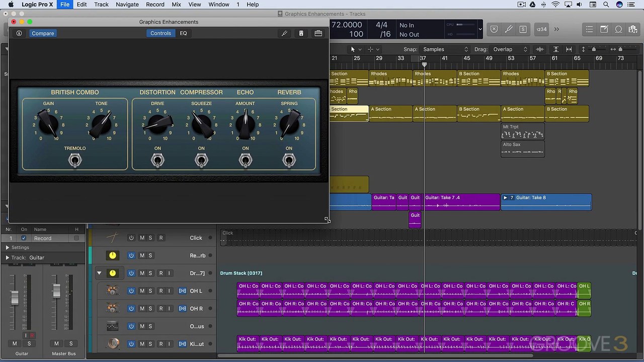Flip the Tremolo toggle switch
The height and width of the screenshot is (362, 644).
[75, 160]
